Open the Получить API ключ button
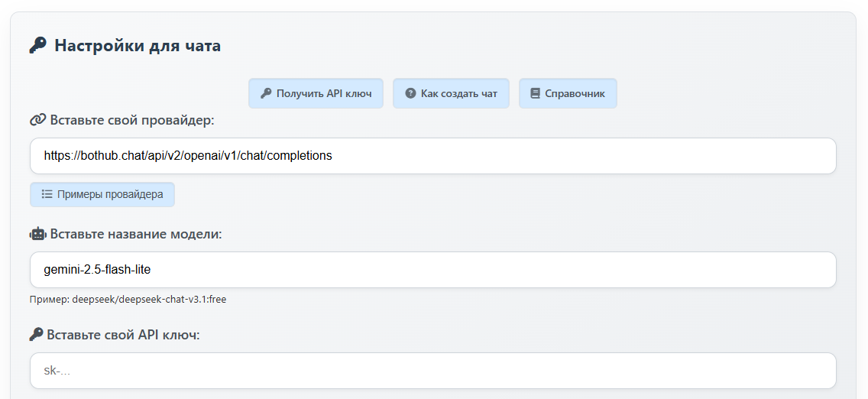Viewport: 868px width, 399px height. point(316,93)
